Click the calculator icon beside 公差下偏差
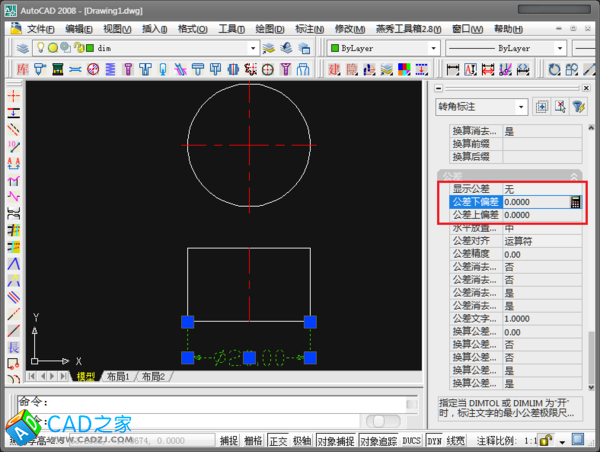Viewport: 600px width, 452px height. 575,201
